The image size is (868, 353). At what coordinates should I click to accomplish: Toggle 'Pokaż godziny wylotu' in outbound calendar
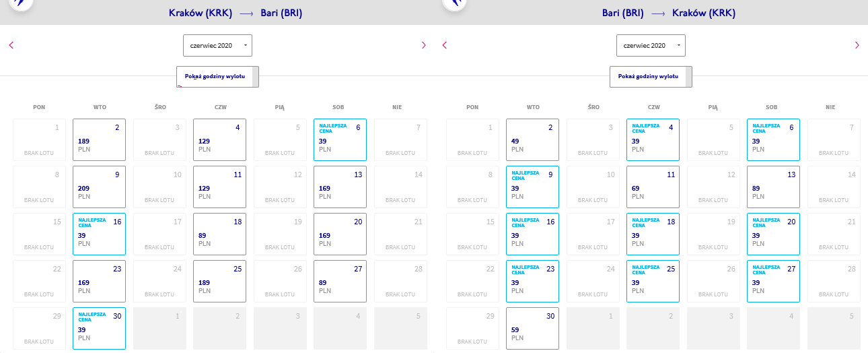(218, 77)
